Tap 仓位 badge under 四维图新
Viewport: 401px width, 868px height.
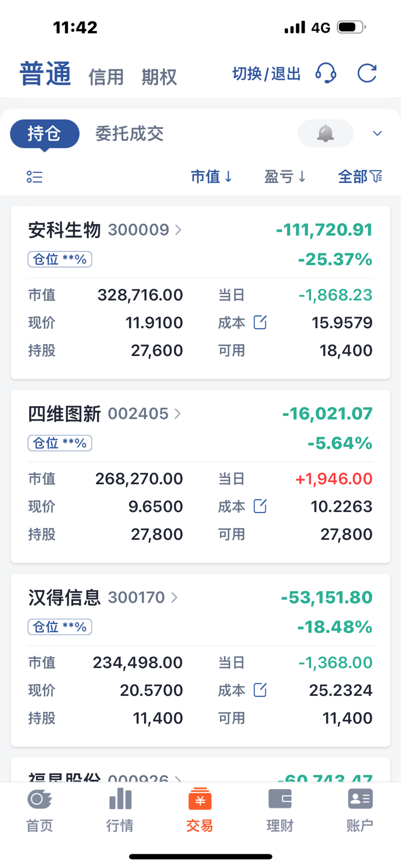tap(60, 443)
